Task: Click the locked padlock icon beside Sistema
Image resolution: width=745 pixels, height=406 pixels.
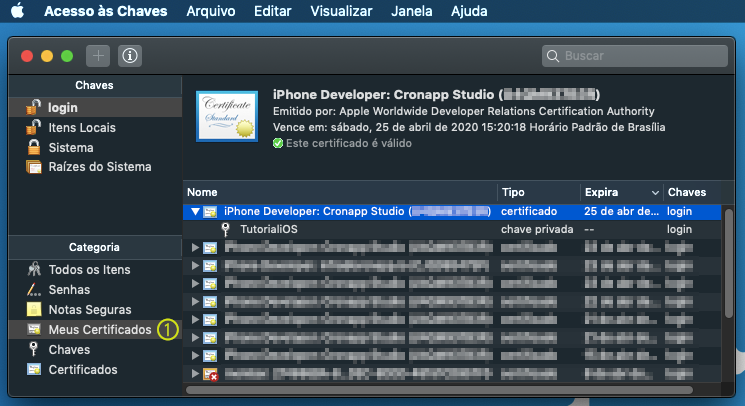Action: pyautogui.click(x=34, y=147)
